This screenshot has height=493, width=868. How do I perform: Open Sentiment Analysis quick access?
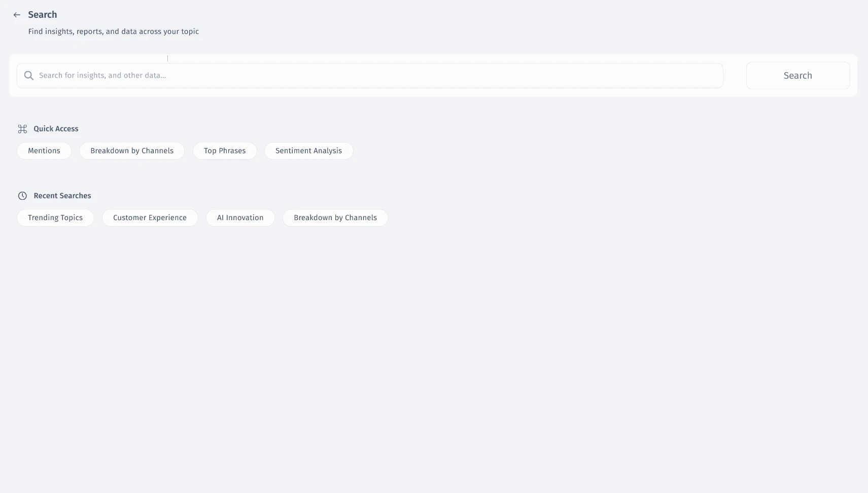pos(309,151)
